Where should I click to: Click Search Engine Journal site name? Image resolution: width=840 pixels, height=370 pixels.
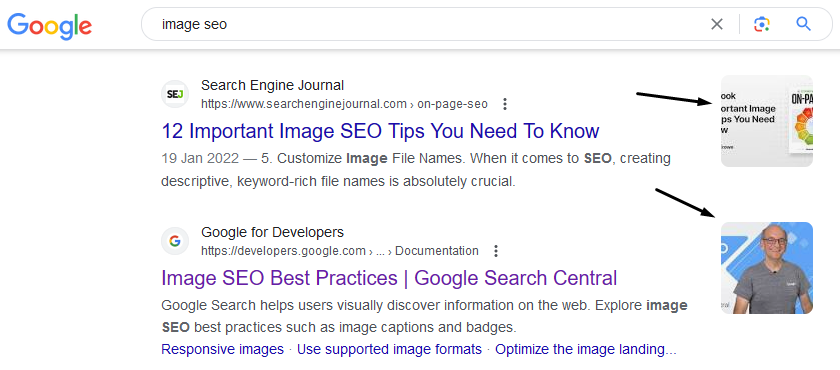pos(272,85)
